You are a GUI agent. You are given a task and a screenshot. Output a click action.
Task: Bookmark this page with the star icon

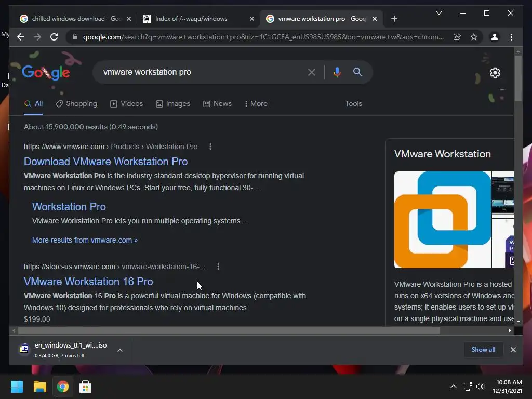(x=474, y=37)
